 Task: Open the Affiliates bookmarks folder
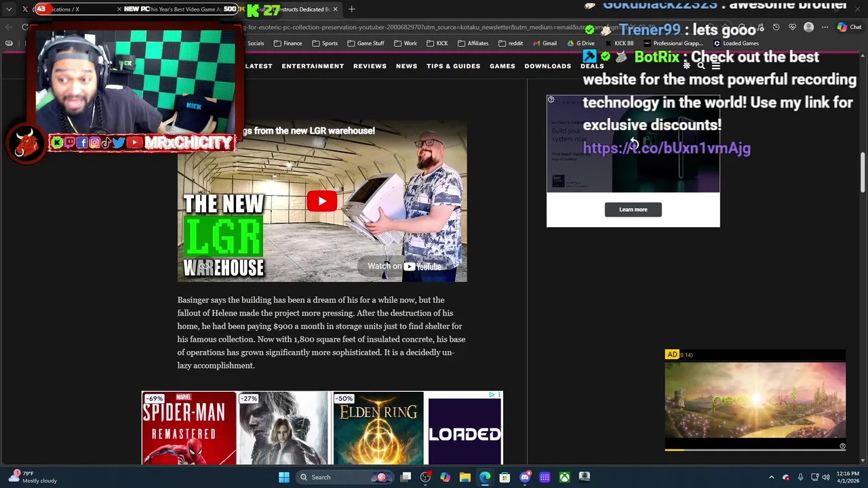tap(473, 43)
